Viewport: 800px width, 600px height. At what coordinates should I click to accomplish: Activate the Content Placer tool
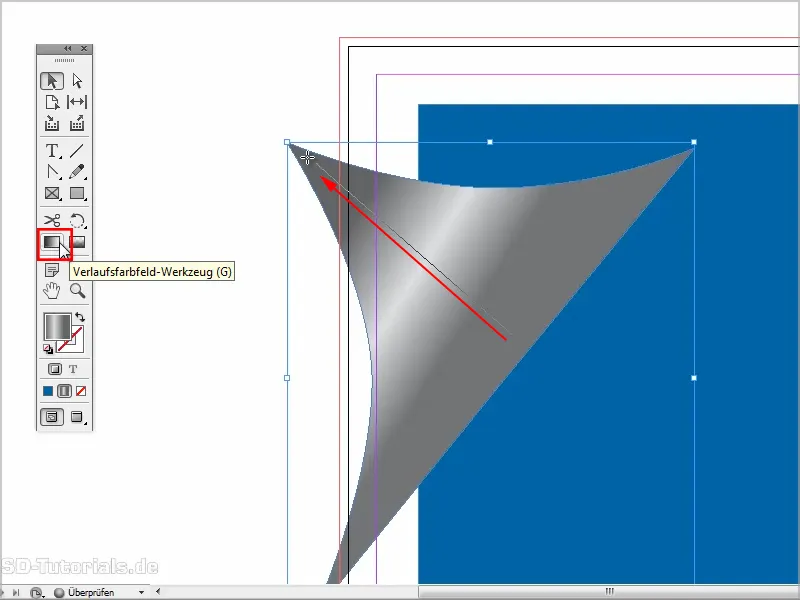(x=77, y=123)
